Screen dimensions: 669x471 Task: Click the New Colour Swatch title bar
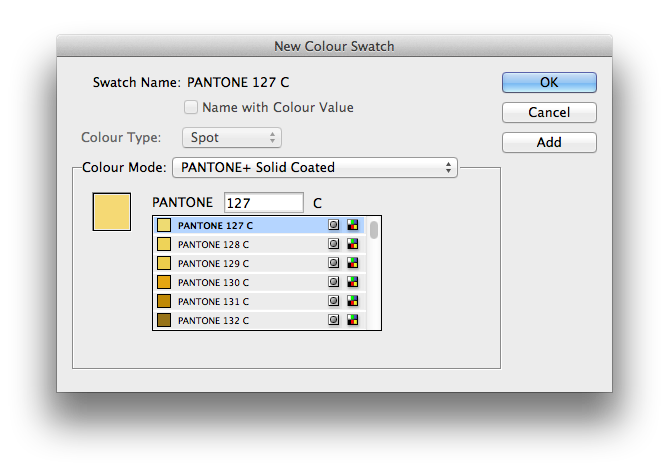tap(334, 46)
